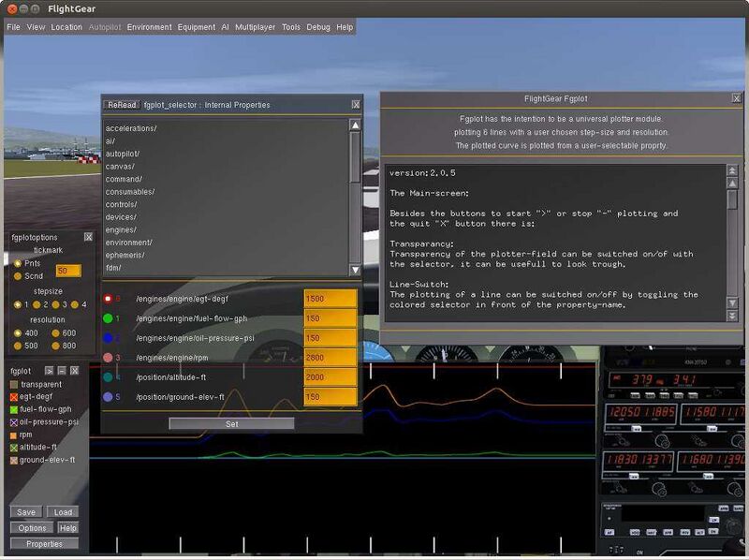Viewport: 749px width, 560px height.
Task: Select resolution 800
Action: [55, 346]
